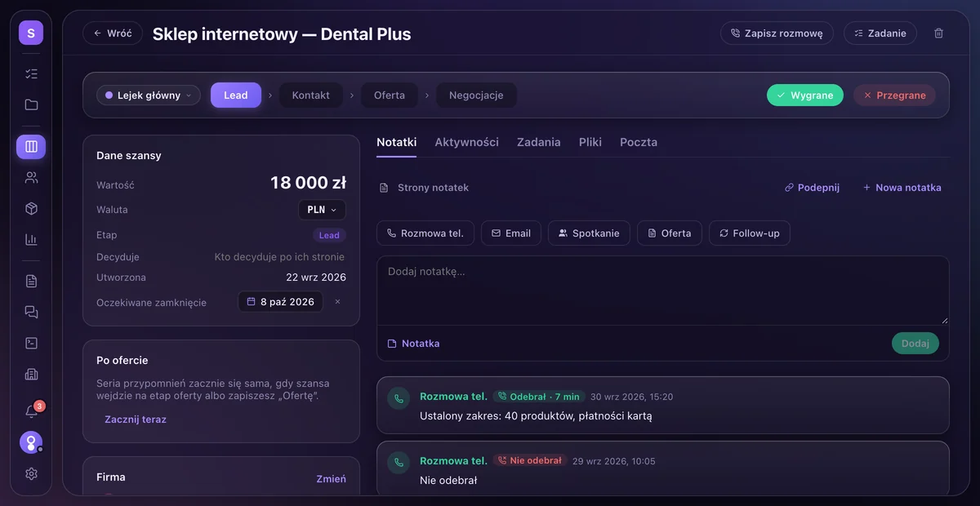Mark the deal as Wygrane
Screen dimensions: 980x506
point(805,95)
